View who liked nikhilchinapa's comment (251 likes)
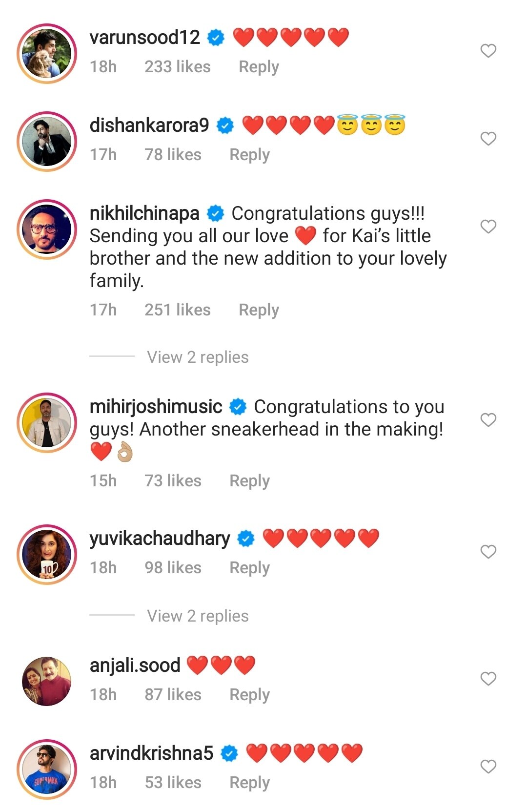Image resolution: width=527 pixels, height=812 pixels. point(178,310)
